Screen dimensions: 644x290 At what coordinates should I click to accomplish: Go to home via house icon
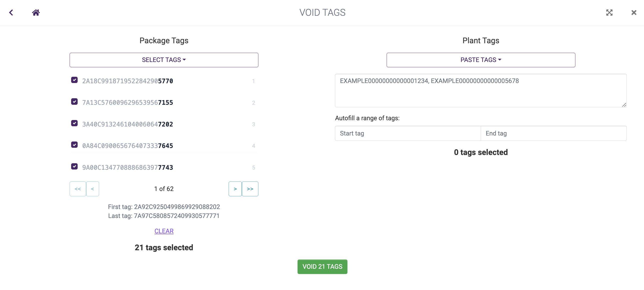tap(36, 12)
